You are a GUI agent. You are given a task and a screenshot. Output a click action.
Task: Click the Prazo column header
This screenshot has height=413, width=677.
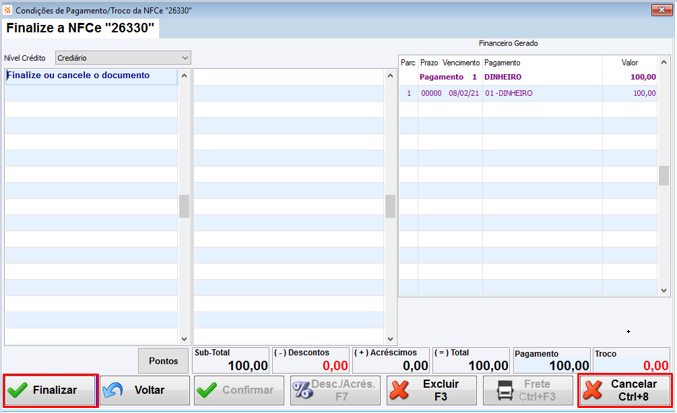(429, 63)
